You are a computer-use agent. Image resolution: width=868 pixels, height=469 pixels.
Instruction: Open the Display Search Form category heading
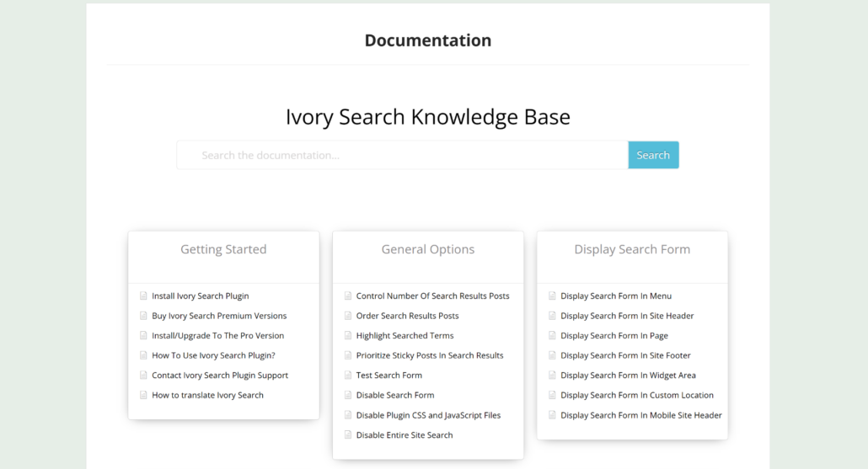point(632,249)
